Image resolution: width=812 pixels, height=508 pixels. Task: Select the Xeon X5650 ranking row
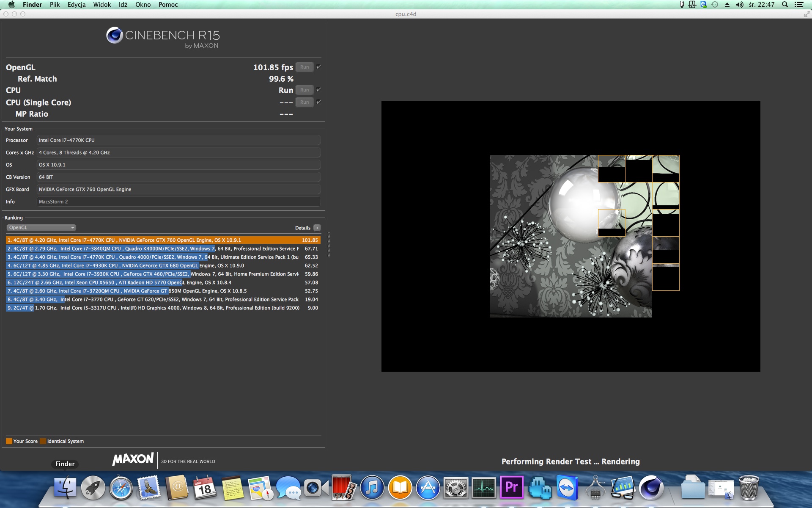pos(163,282)
